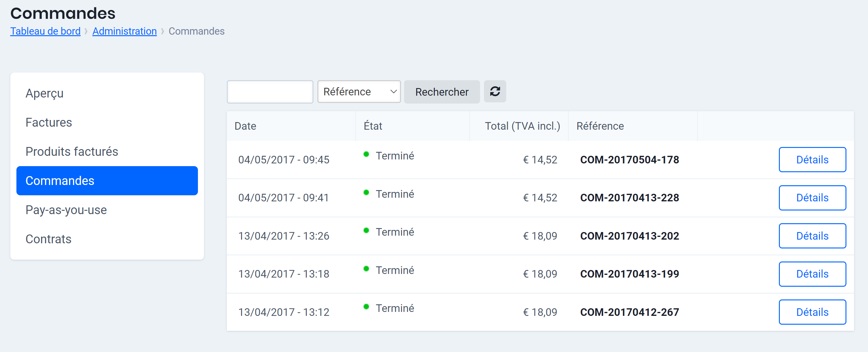
Task: Click the green status dot of first order
Action: click(366, 155)
